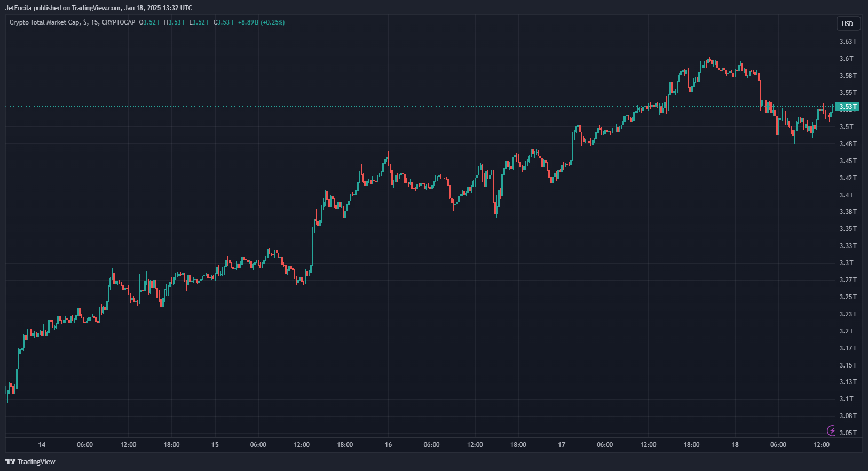The width and height of the screenshot is (868, 471).
Task: Click the open value O3.52T in the legend
Action: coord(149,22)
